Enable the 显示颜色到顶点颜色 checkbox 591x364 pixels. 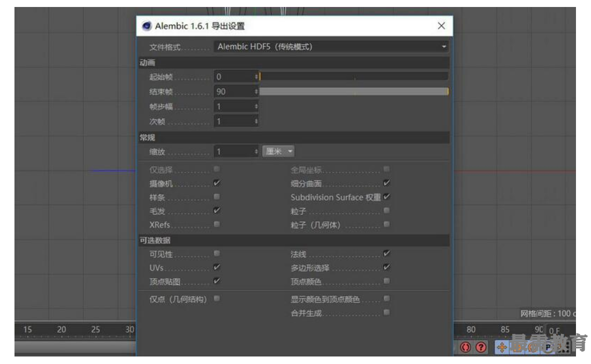[386, 299]
